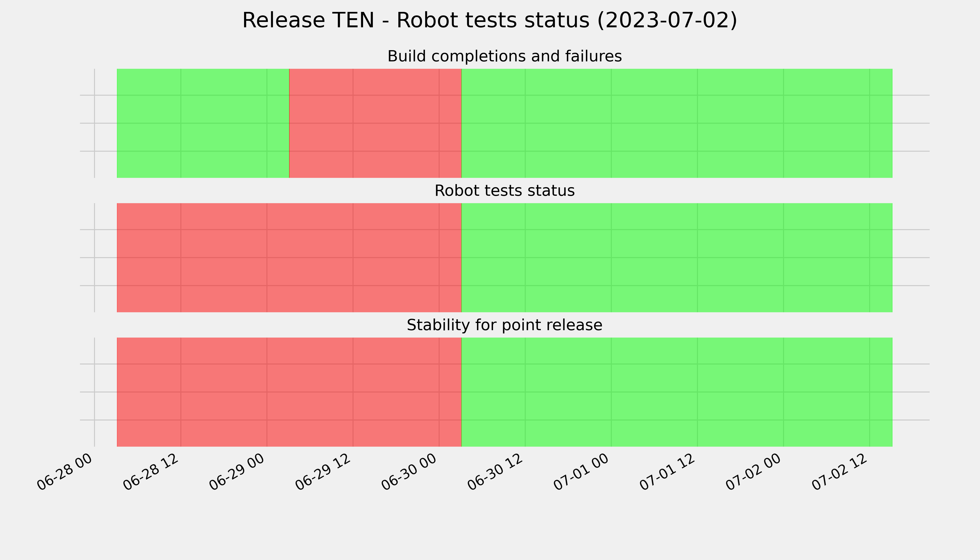Image resolution: width=980 pixels, height=560 pixels.
Task: Click the red region in Robot tests status chart
Action: coord(289,258)
